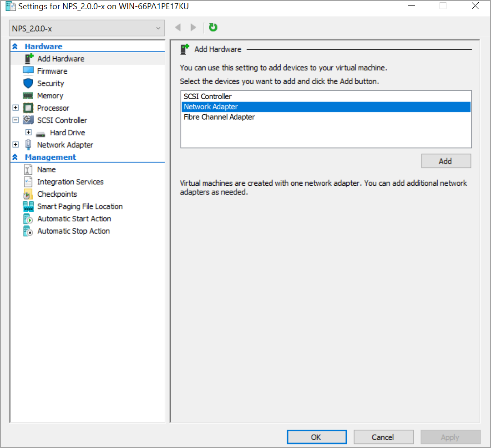
Task: Click the green refresh icon in toolbar
Action: tap(213, 28)
